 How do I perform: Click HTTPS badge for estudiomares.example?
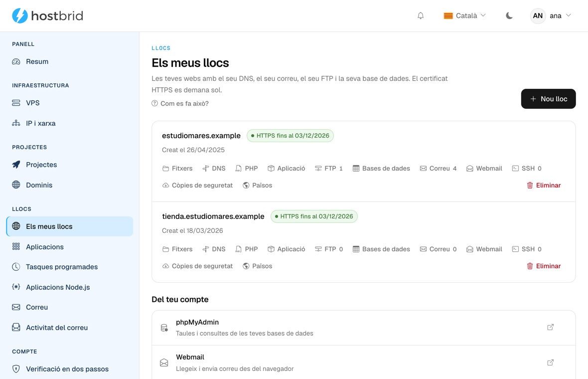click(x=290, y=136)
